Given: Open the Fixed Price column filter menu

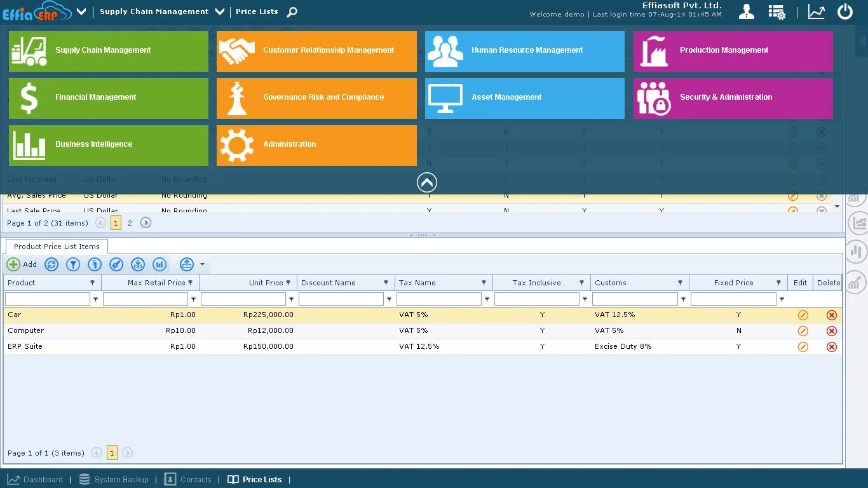Looking at the screenshot, I should [x=779, y=283].
